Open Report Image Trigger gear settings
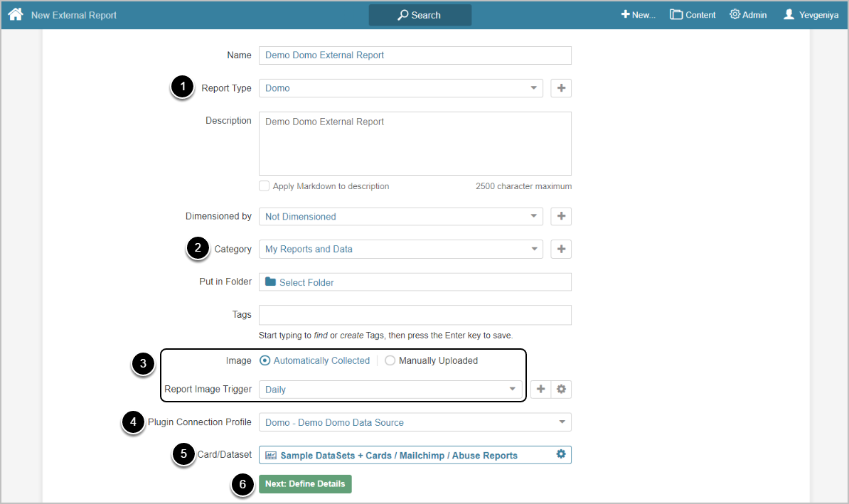This screenshot has height=504, width=849. pyautogui.click(x=561, y=390)
